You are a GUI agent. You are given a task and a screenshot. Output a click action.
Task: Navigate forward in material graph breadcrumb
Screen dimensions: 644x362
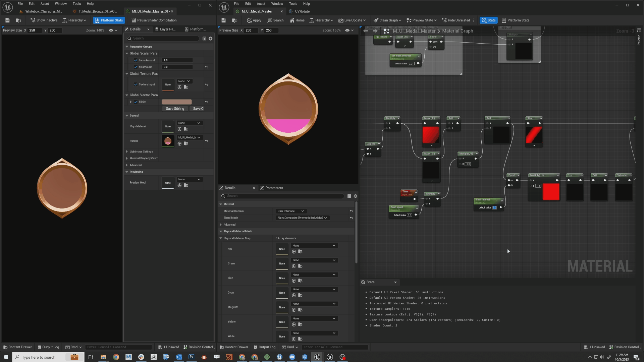click(375, 31)
